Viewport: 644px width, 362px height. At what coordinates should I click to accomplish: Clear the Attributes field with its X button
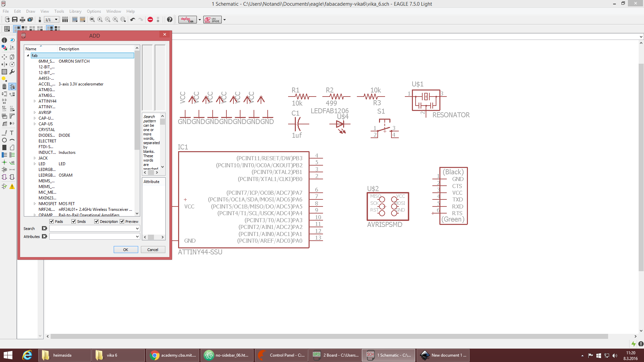[x=44, y=236]
